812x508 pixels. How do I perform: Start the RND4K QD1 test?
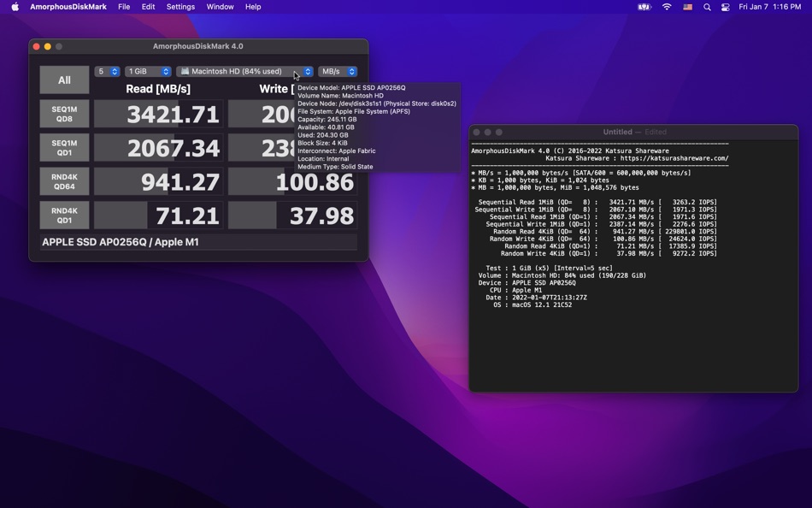click(x=64, y=216)
